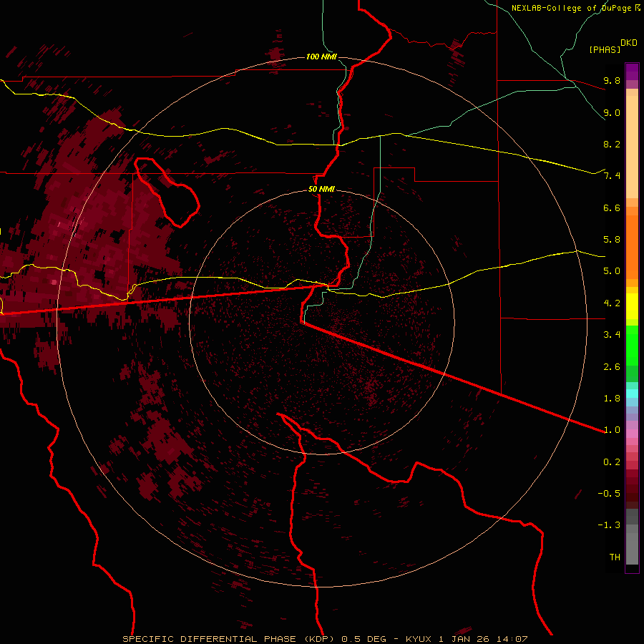644x644 pixels.
Task: Click the 5.0 value on the scale
Action: pyautogui.click(x=612, y=271)
